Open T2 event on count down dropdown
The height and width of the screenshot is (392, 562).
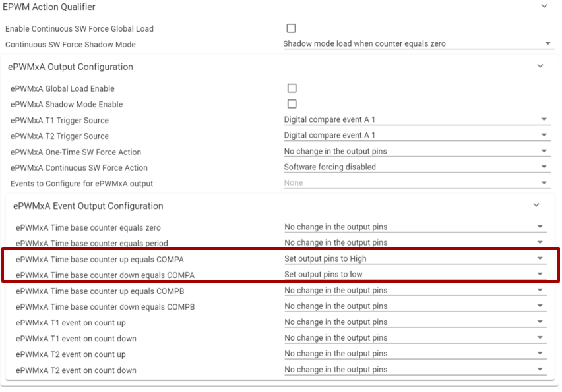click(415, 370)
